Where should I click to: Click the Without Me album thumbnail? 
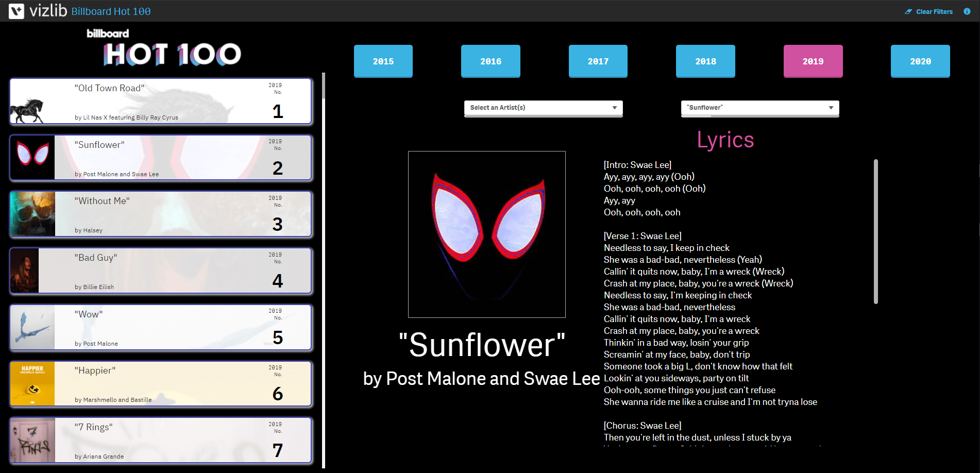click(32, 214)
